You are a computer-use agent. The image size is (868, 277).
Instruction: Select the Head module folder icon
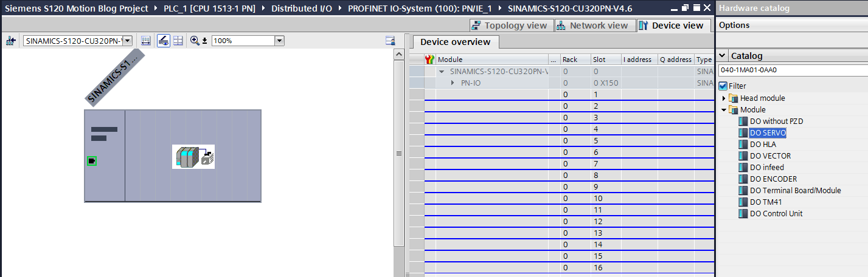[733, 98]
